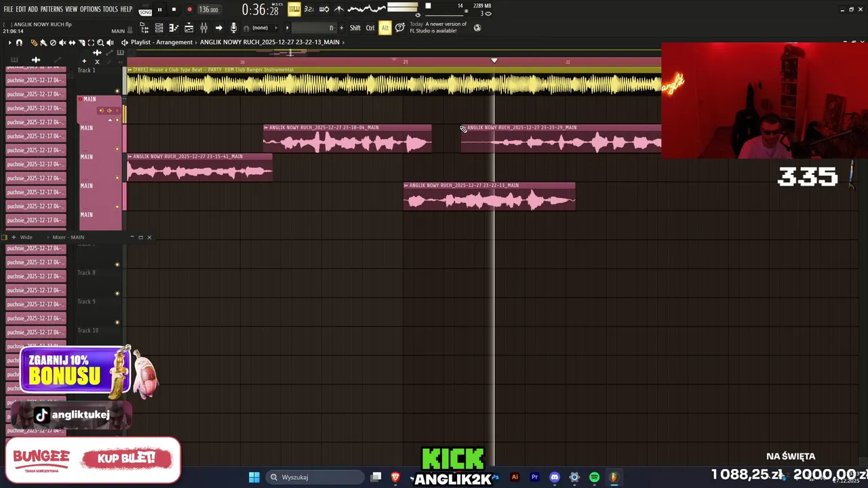868x488 pixels.
Task: Click the metronome icon
Action: (x=339, y=9)
